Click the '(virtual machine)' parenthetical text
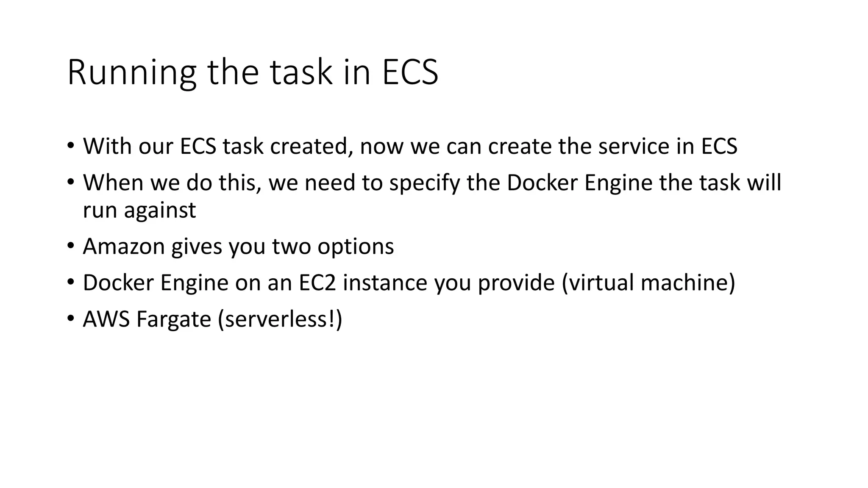The height and width of the screenshot is (488, 868). pos(648,283)
